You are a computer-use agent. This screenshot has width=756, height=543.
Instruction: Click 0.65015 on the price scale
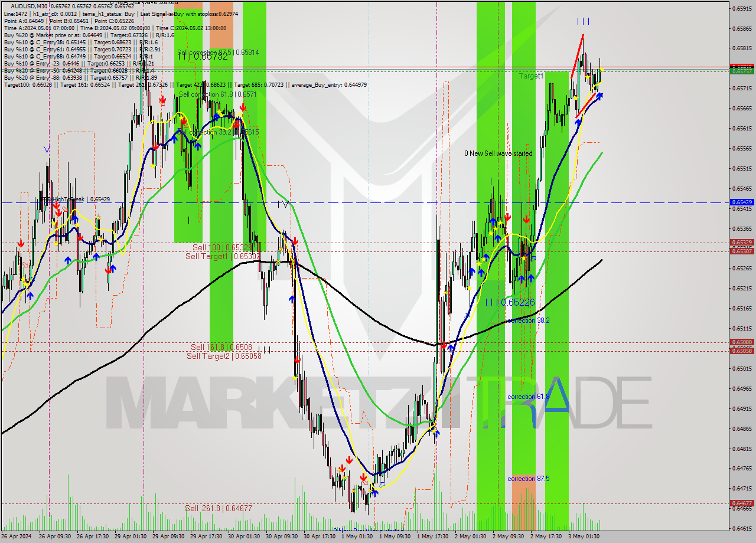click(x=742, y=369)
